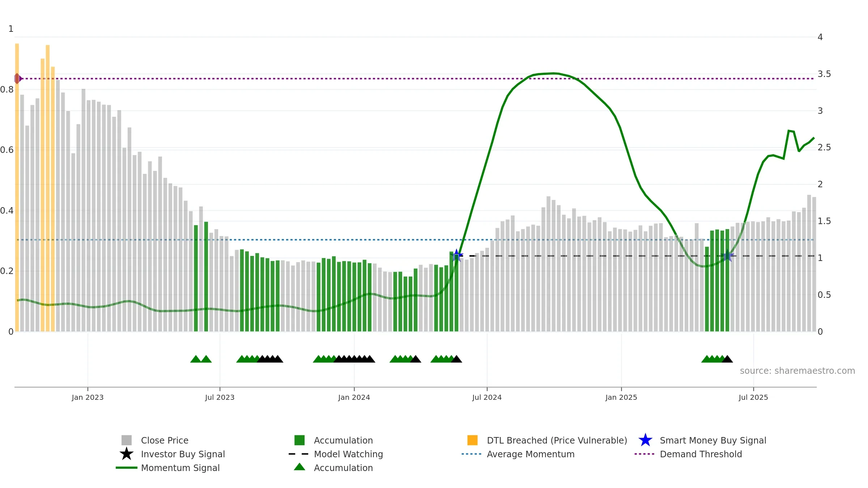The image size is (868, 488).
Task: Click the Jul 2024 axis label
Action: tap(487, 397)
